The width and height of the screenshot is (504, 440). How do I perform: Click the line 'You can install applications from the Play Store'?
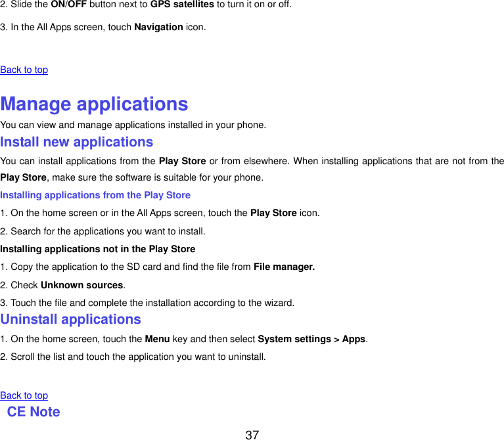[252, 161]
